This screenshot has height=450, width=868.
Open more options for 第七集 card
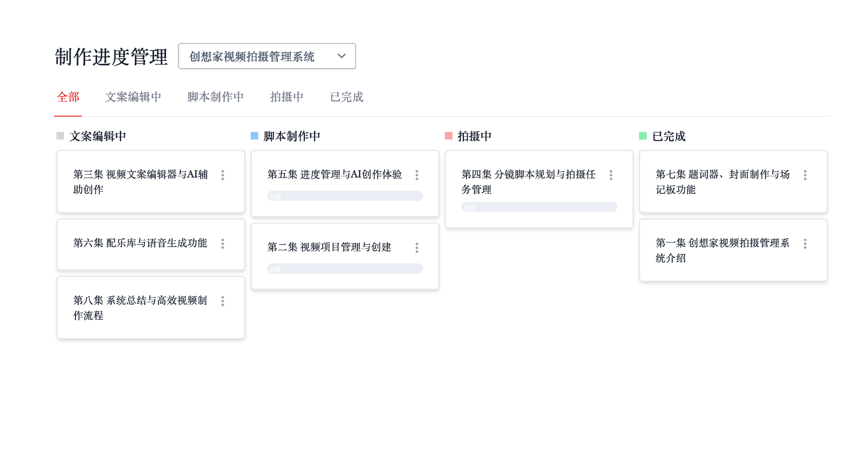pyautogui.click(x=805, y=175)
